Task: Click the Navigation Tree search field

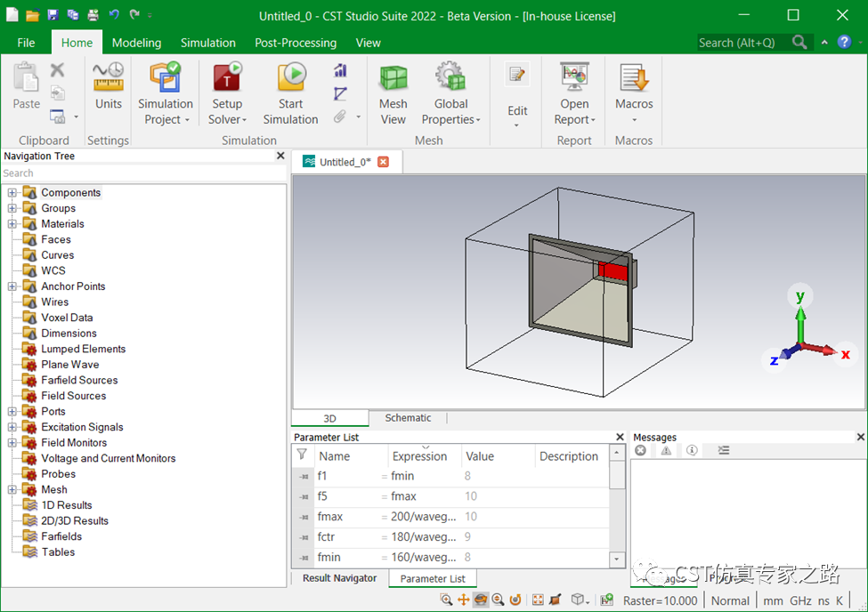Action: 144,173
